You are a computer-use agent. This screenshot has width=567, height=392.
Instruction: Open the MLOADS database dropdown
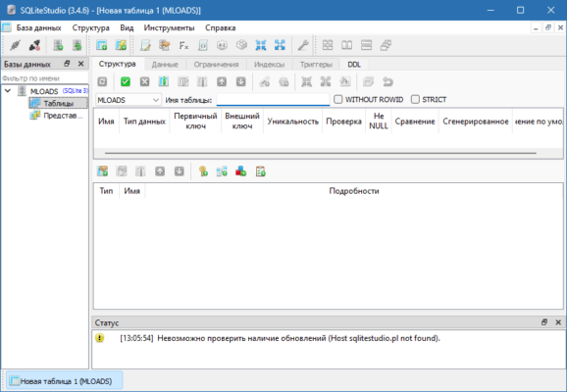point(129,100)
